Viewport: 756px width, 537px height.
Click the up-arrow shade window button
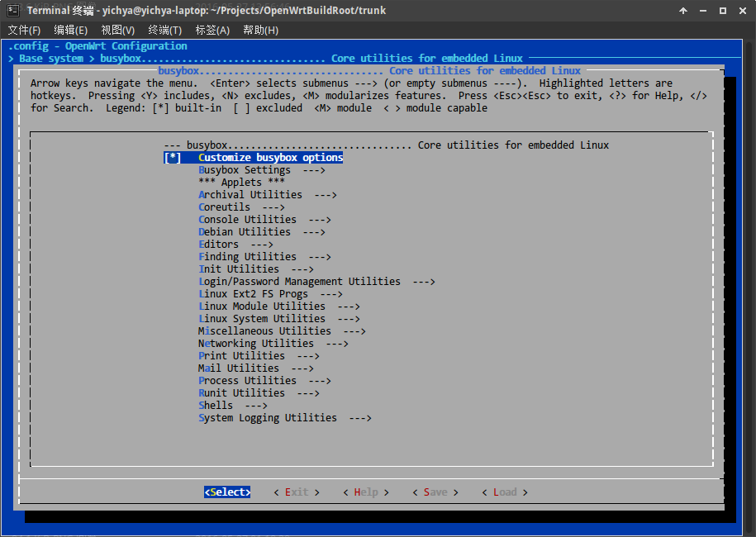[683, 11]
